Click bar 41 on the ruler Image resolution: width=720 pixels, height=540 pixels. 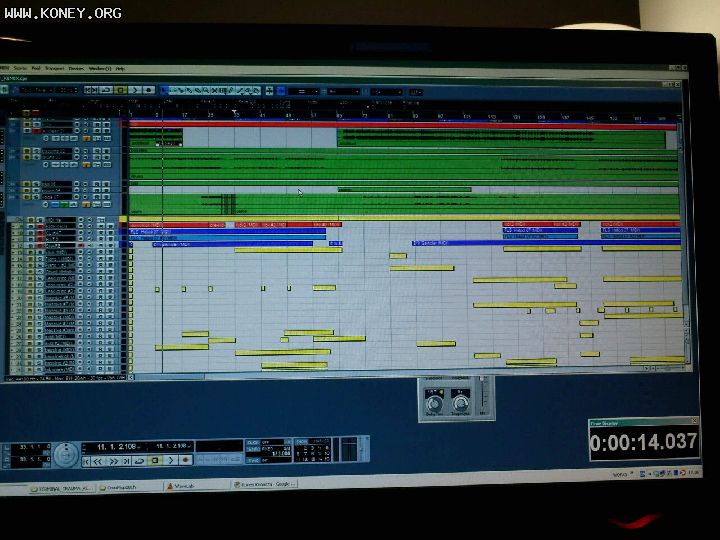(262, 115)
